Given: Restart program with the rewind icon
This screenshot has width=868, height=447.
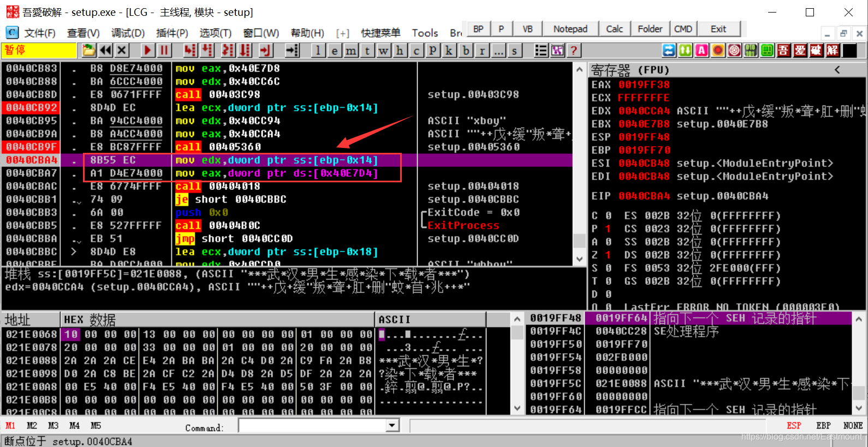Looking at the screenshot, I should pyautogui.click(x=105, y=51).
